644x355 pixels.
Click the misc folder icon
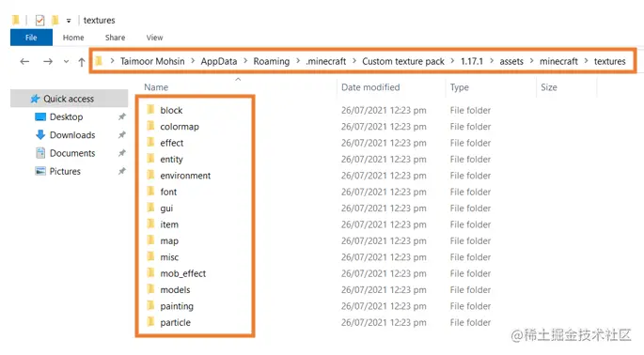coord(150,257)
